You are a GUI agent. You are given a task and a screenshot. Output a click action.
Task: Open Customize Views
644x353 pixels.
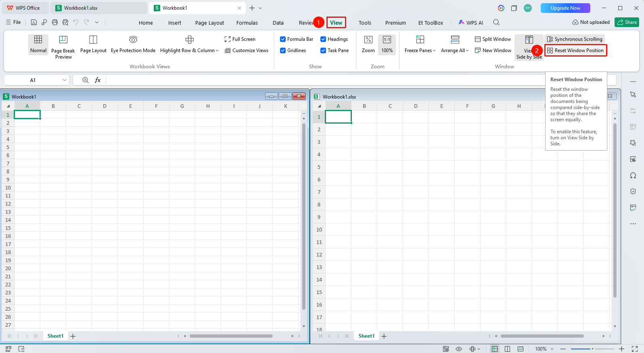coord(247,50)
